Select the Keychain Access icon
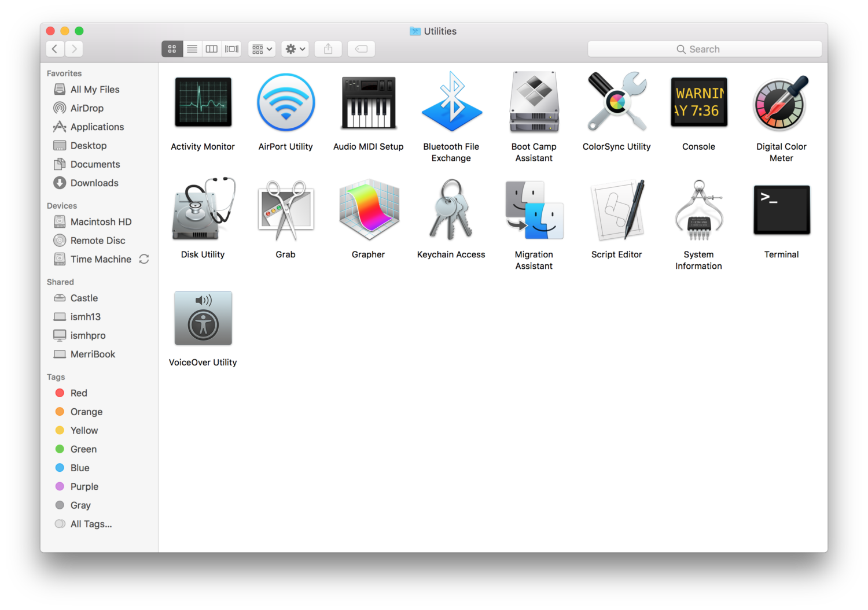Screen dimensions: 868x610 tap(451, 210)
